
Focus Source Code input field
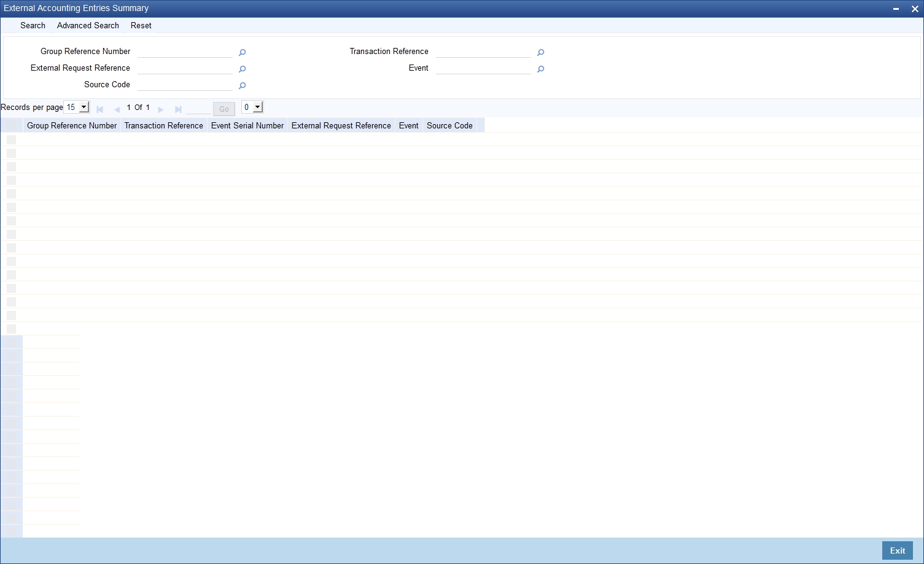[185, 85]
